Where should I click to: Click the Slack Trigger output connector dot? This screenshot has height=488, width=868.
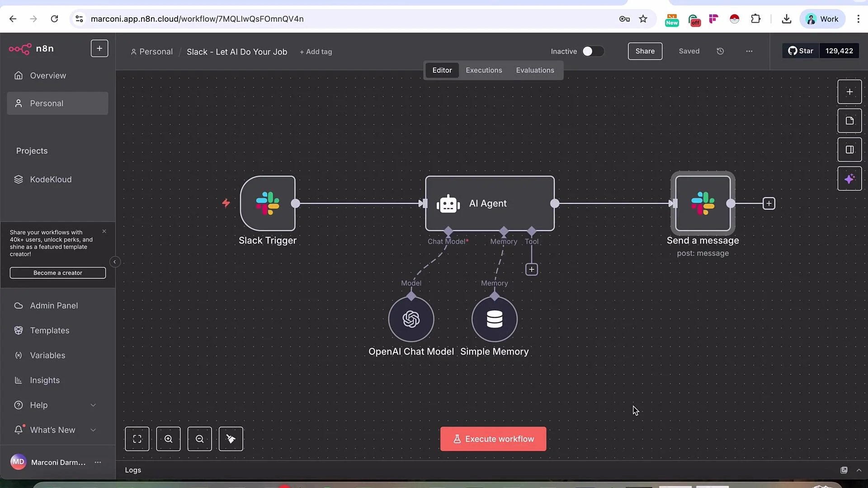click(x=295, y=203)
